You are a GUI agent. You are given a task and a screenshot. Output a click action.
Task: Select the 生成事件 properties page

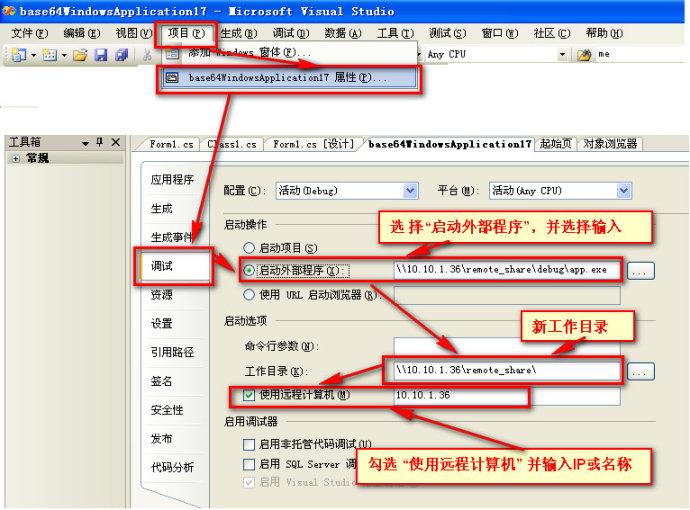172,238
